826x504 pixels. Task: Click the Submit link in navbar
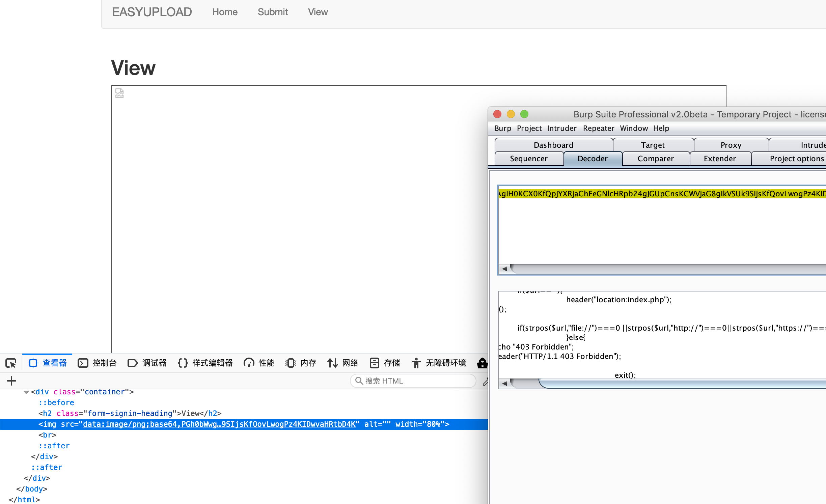click(x=273, y=12)
